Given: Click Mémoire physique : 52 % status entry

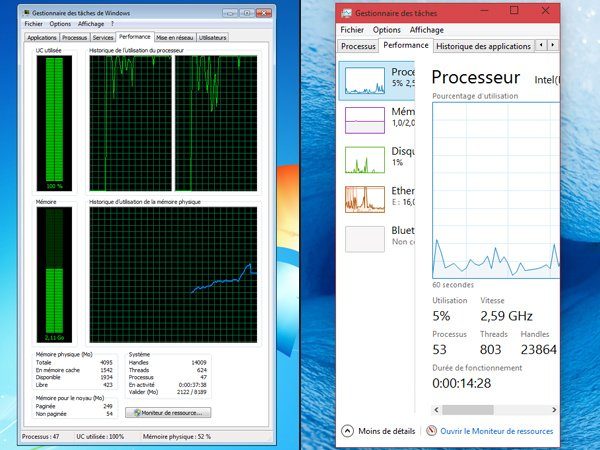Looking at the screenshot, I should click(177, 437).
